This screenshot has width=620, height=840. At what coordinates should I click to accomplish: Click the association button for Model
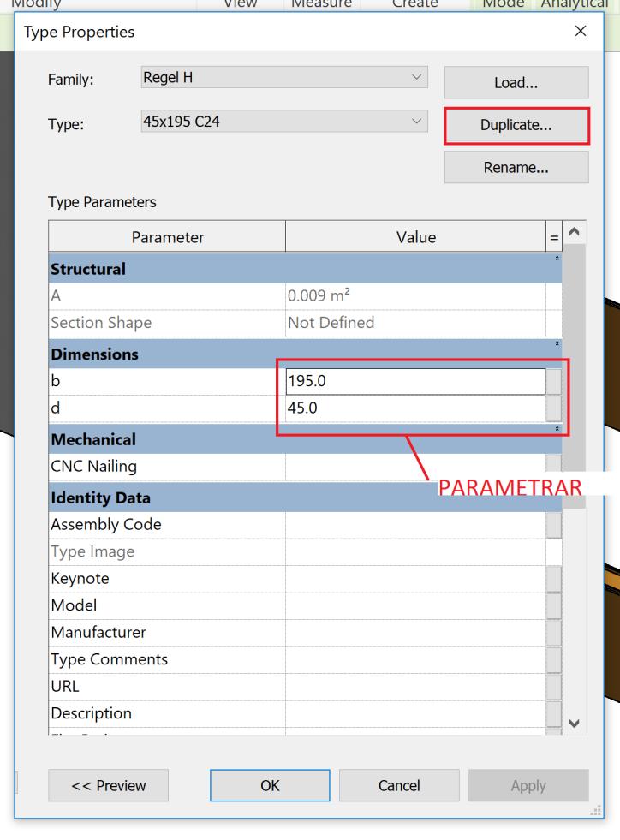[x=554, y=606]
